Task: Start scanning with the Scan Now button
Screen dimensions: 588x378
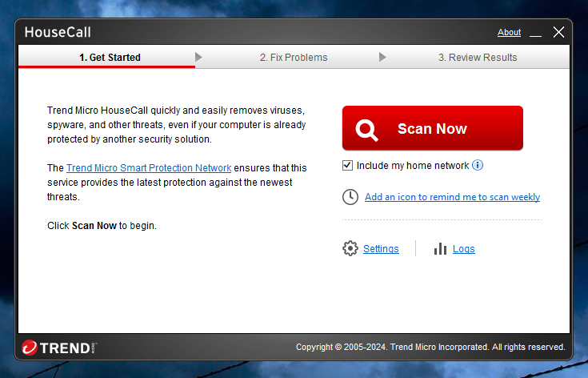Action: tap(432, 128)
